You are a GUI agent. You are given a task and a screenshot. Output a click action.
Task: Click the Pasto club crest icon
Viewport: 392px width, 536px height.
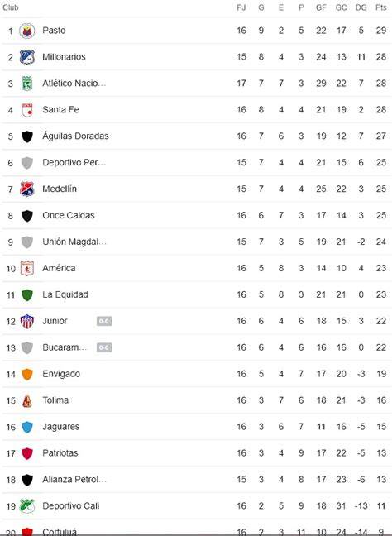pos(27,31)
